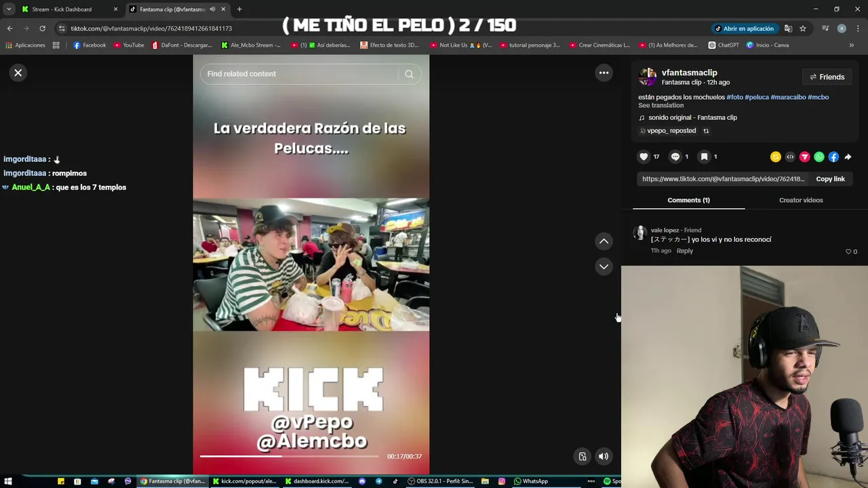The width and height of the screenshot is (868, 488).
Task: Click the yellow repost share icon
Action: (776, 157)
